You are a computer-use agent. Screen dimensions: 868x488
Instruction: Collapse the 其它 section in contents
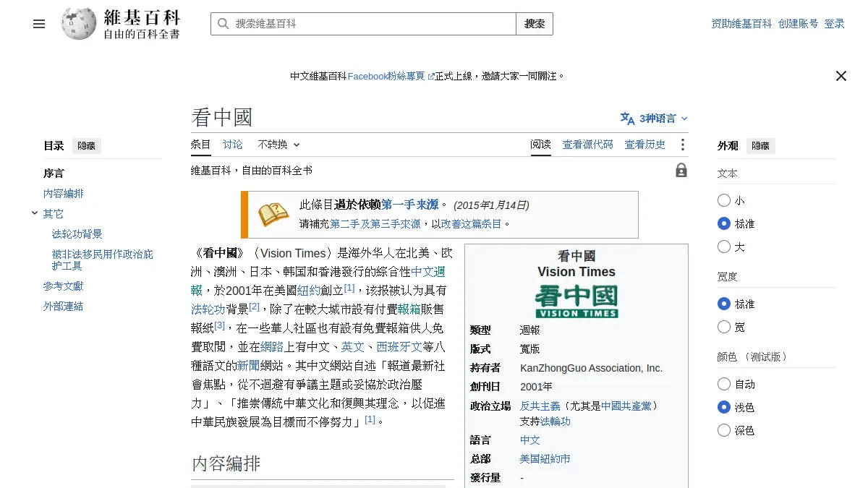(35, 213)
